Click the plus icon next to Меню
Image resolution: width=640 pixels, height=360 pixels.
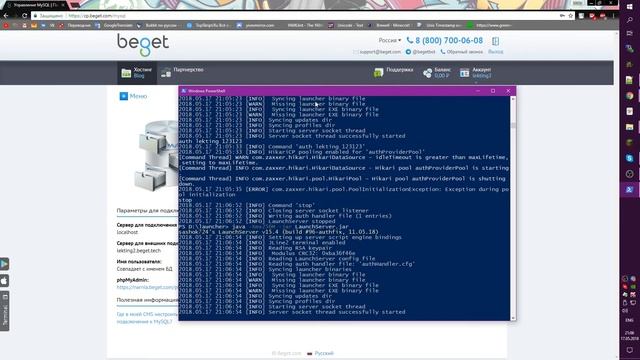(x=123, y=96)
